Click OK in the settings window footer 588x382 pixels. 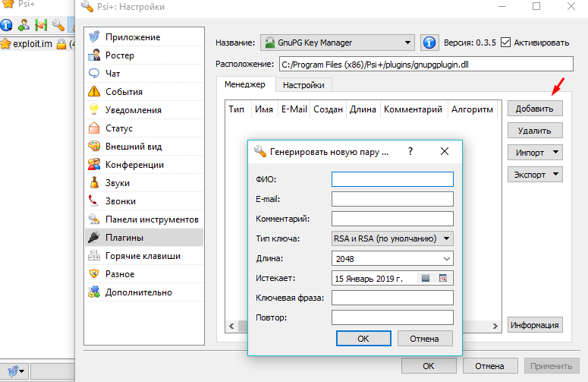(x=429, y=366)
